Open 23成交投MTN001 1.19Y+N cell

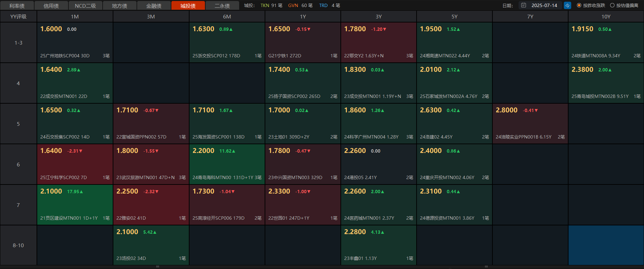click(379, 83)
